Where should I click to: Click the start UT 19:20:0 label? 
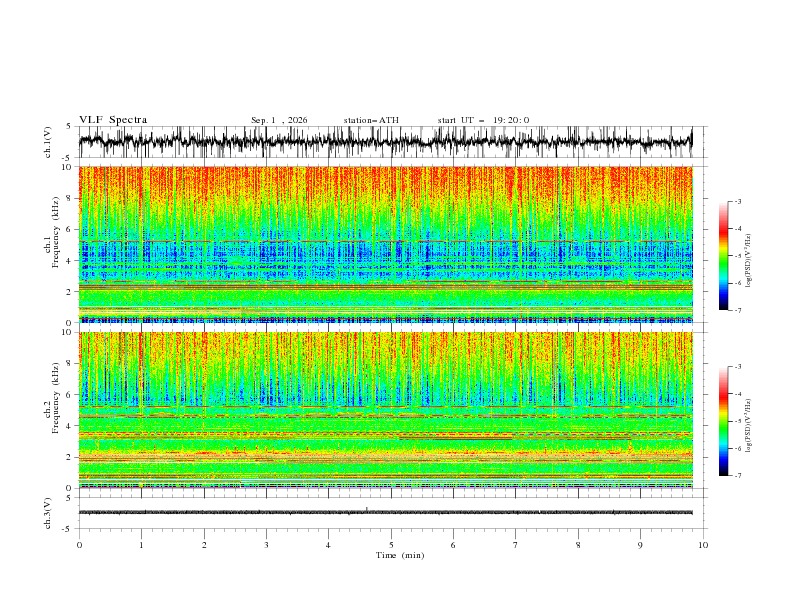coord(483,120)
